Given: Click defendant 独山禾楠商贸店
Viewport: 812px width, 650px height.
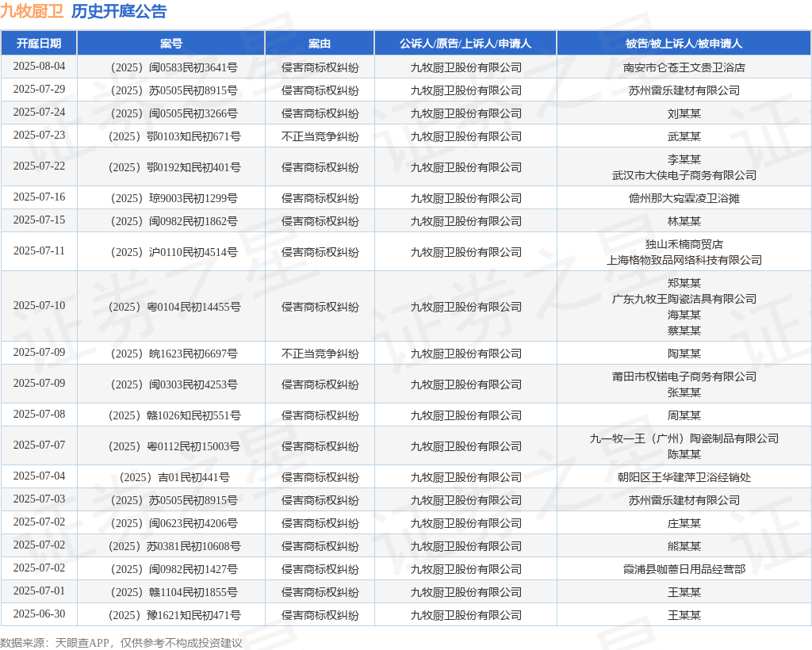Looking at the screenshot, I should tap(684, 244).
